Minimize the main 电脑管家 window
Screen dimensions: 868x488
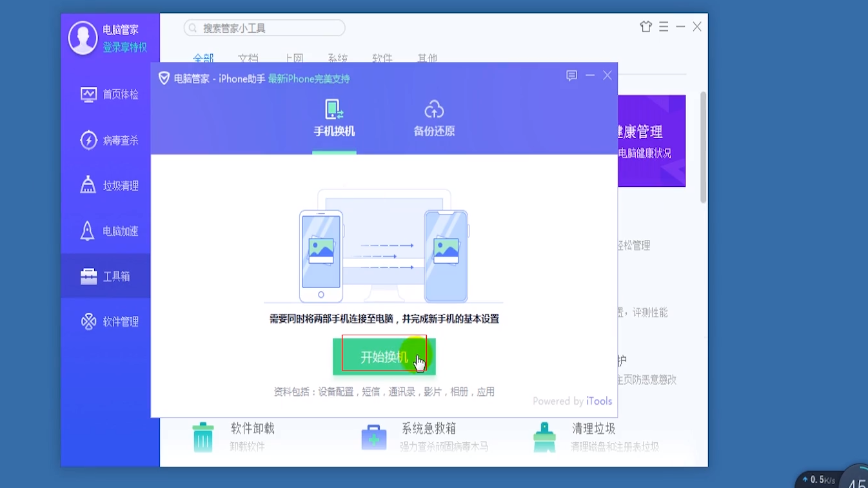coord(680,26)
